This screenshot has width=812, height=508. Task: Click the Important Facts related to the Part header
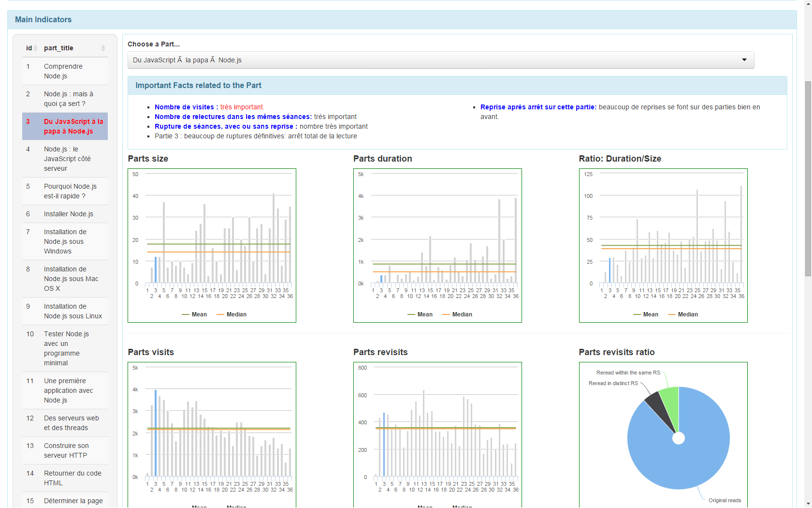click(x=457, y=86)
